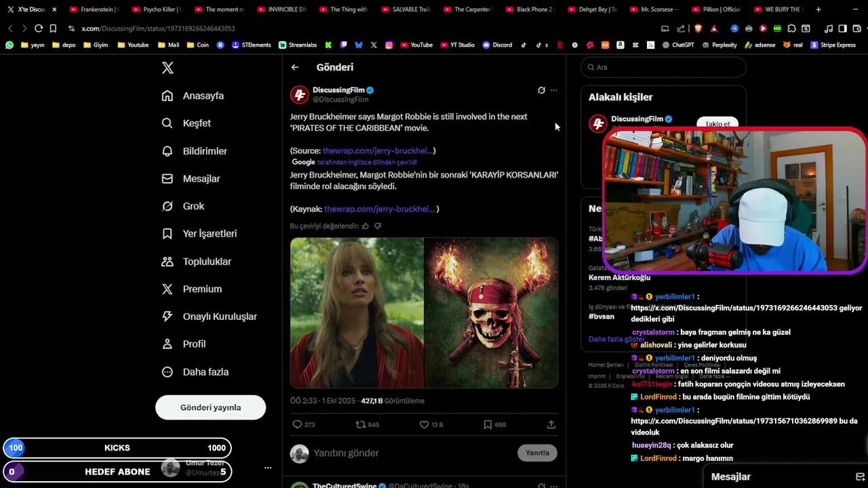The width and height of the screenshot is (868, 488).
Task: Bookmark the post with 699 saves
Action: 488,425
